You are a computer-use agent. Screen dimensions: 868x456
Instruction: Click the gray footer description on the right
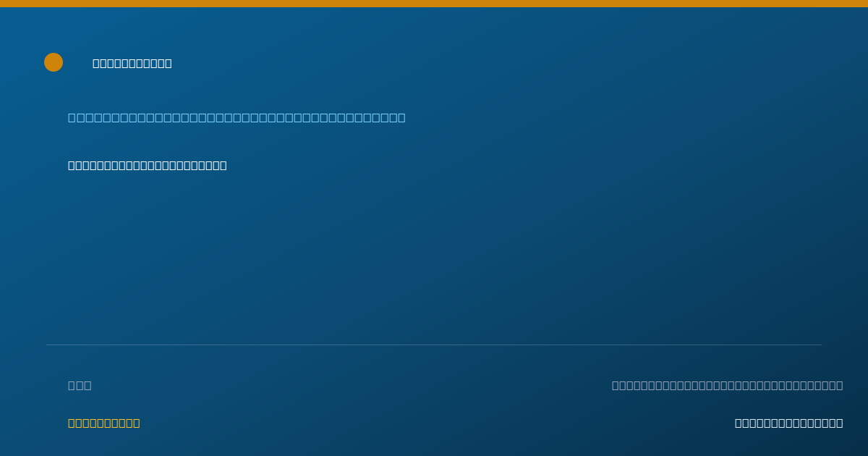pyautogui.click(x=727, y=385)
